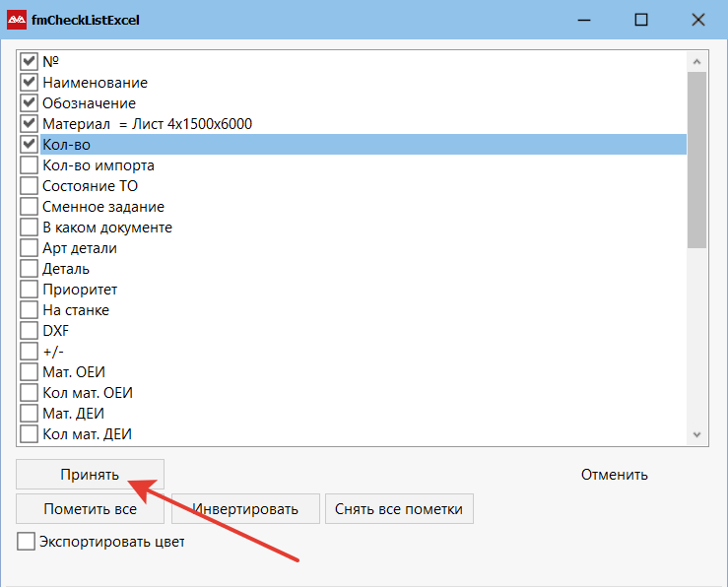Enable the Кол-во импорта checkbox
Viewport: 728px width, 587px height.
(x=29, y=165)
